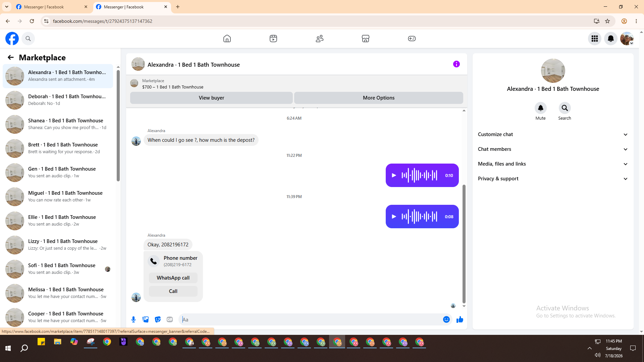
Task: Open Windows notification center
Action: pos(633,348)
